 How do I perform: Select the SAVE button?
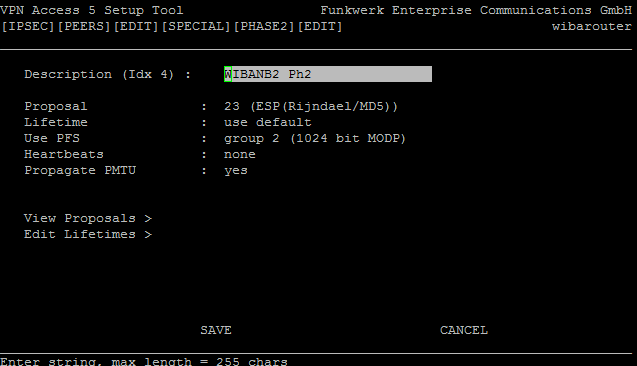click(216, 330)
